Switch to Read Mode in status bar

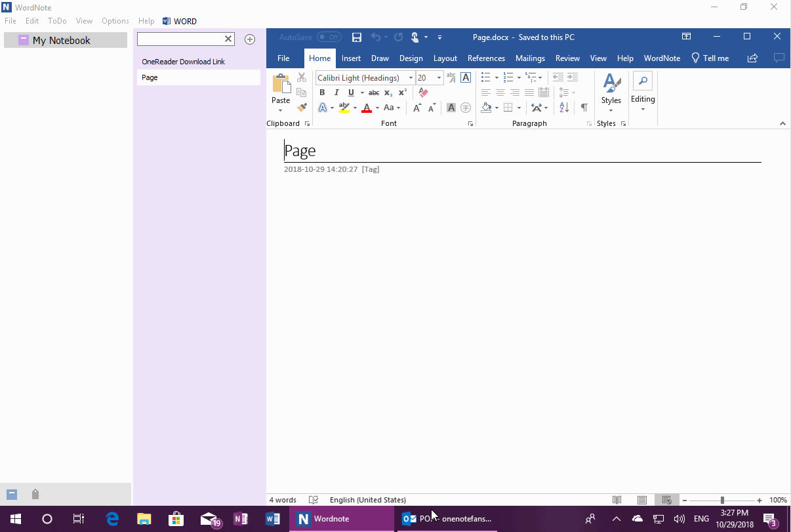pyautogui.click(x=617, y=500)
